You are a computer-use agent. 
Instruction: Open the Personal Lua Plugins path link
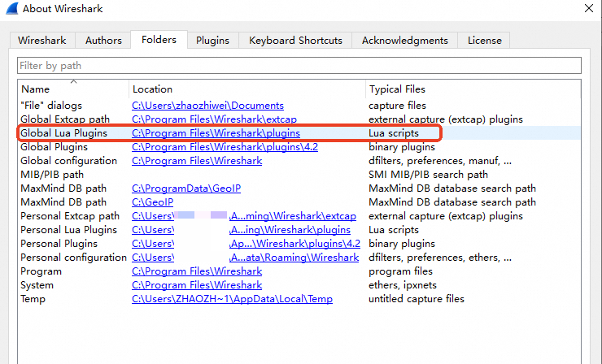241,230
